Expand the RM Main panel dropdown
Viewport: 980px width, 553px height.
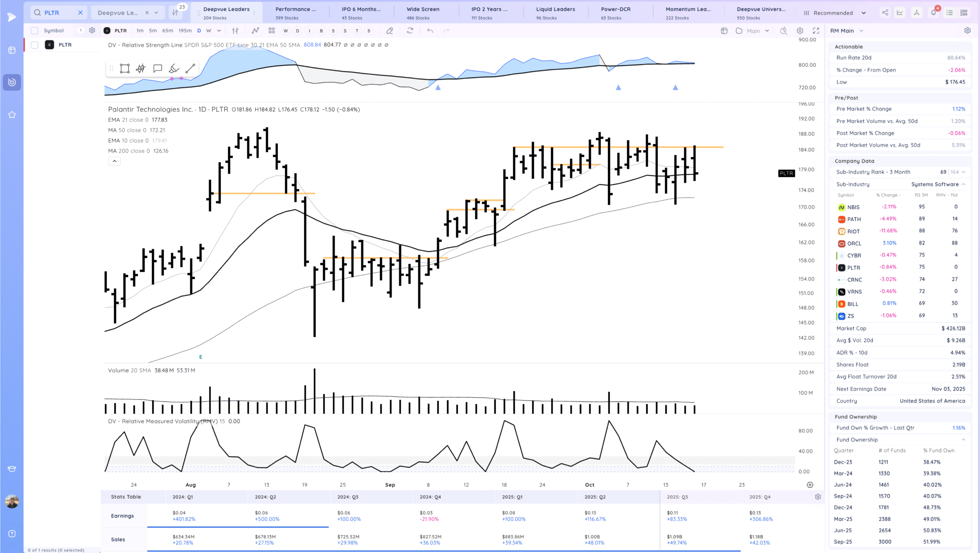coord(861,31)
